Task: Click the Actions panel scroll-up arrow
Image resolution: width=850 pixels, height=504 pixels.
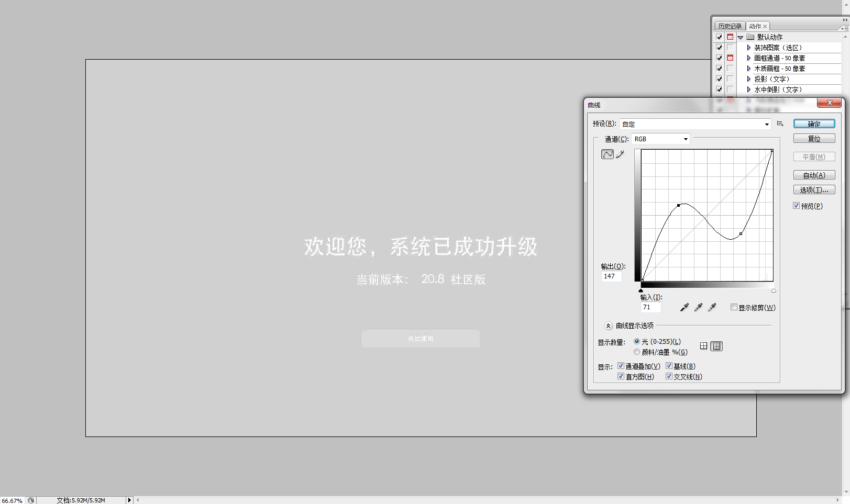Action: click(845, 37)
